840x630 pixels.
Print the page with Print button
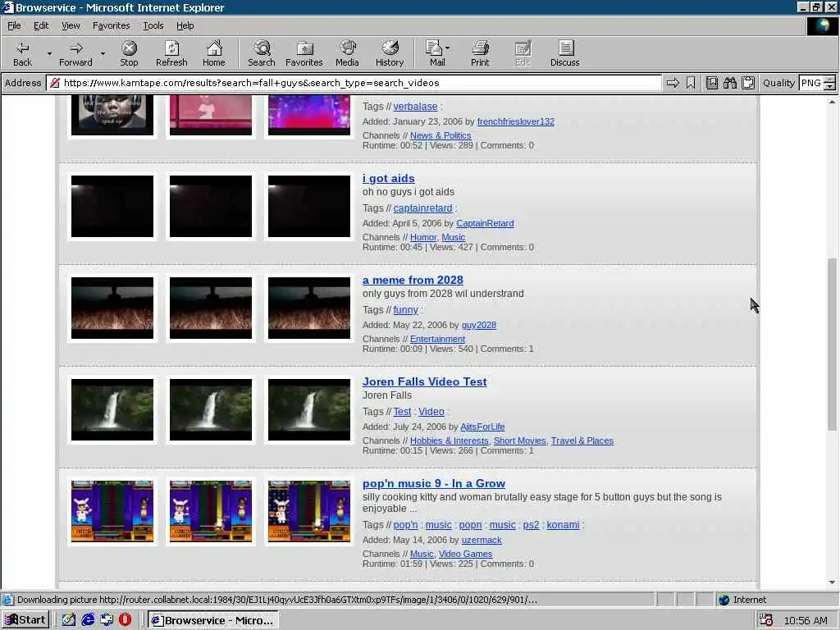[480, 53]
